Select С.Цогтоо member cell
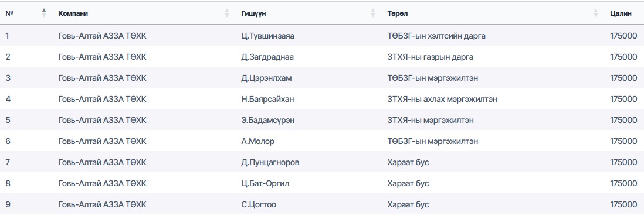Viewport: 644px width, 219px height. pyautogui.click(x=259, y=204)
